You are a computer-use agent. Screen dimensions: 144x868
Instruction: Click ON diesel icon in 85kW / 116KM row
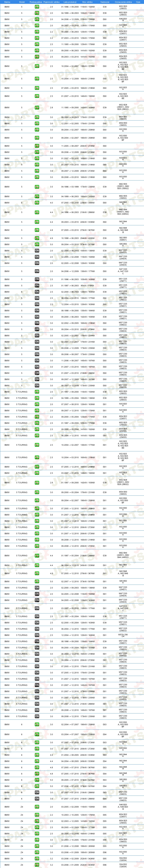(37, 286)
